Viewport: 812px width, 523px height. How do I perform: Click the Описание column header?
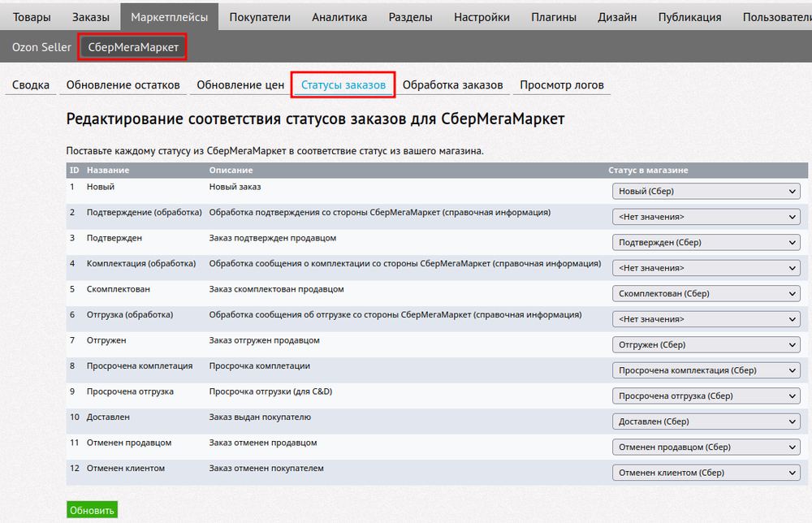(231, 171)
